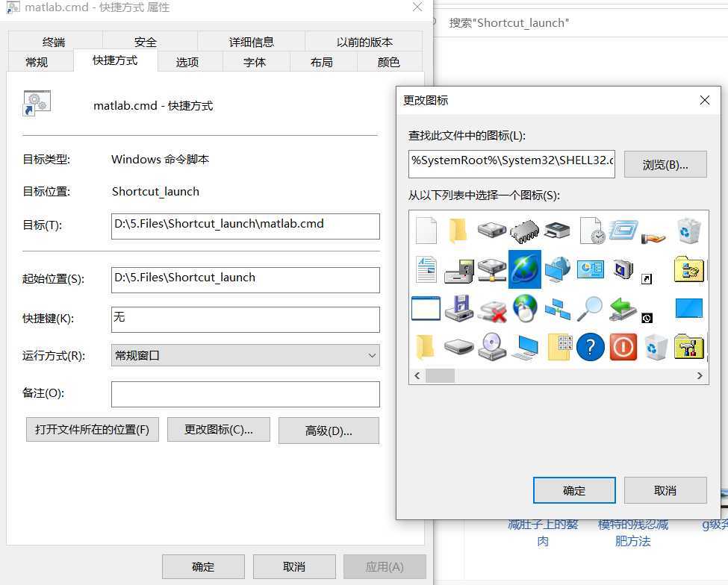This screenshot has width=728, height=585.
Task: Click the 备注(O) comment field
Action: [245, 394]
